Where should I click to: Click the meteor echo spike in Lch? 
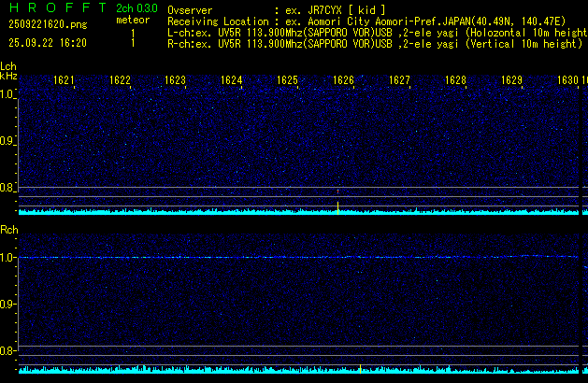(337, 204)
